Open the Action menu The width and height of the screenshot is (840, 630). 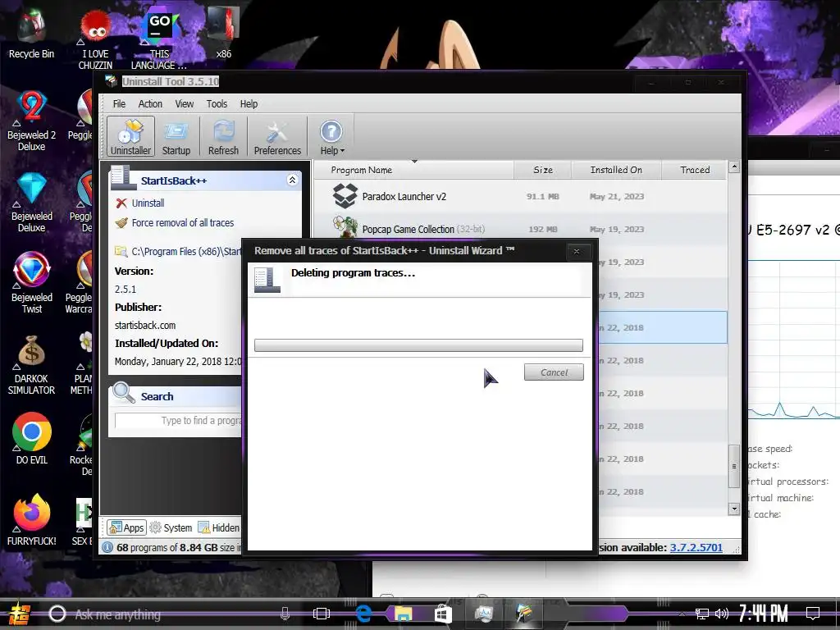(150, 104)
